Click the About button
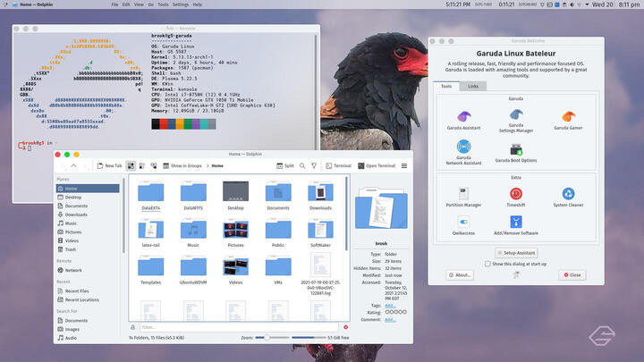 (x=460, y=275)
